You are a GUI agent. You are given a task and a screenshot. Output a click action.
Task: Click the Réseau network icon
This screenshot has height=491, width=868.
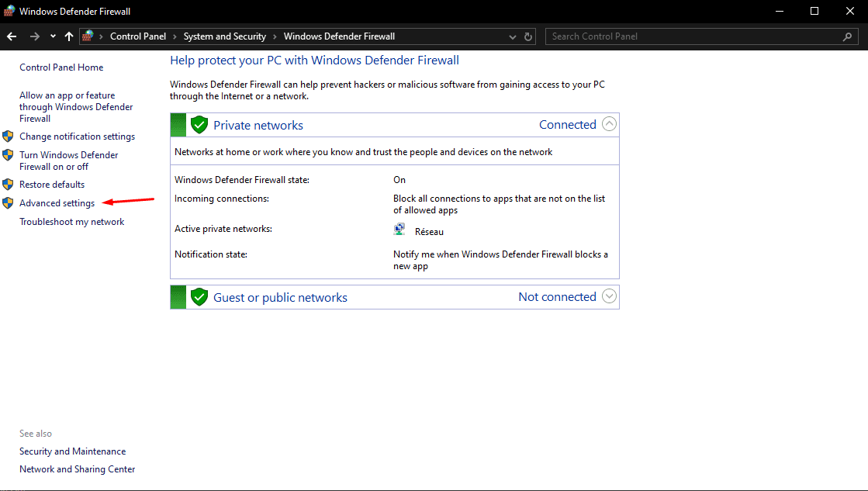[x=399, y=229]
